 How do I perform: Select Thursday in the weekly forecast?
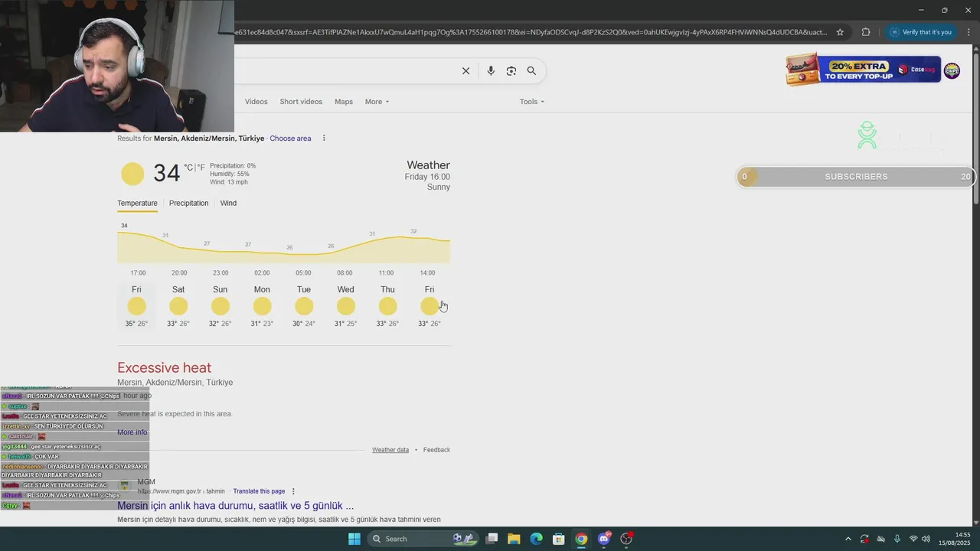coord(387,306)
